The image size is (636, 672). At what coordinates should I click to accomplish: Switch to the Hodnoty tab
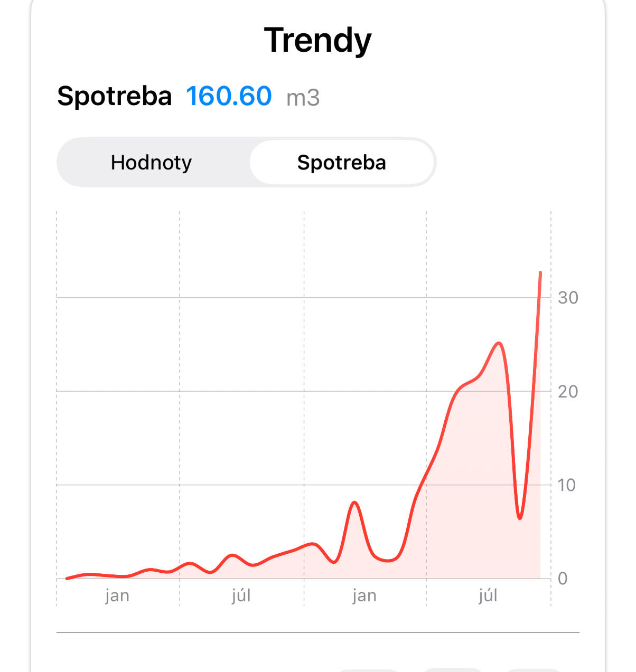pyautogui.click(x=151, y=163)
